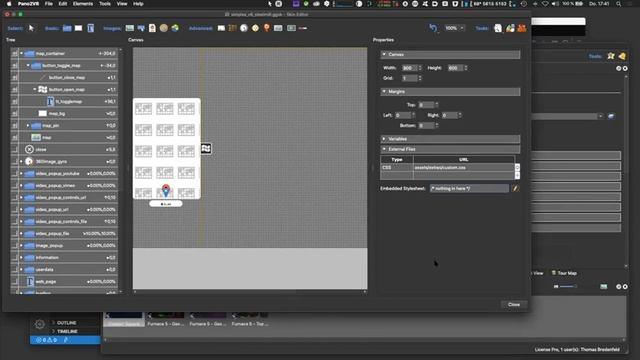Image resolution: width=640 pixels, height=360 pixels.
Task: Add a Container element from Basic toolbar
Action: pyautogui.click(x=67, y=28)
